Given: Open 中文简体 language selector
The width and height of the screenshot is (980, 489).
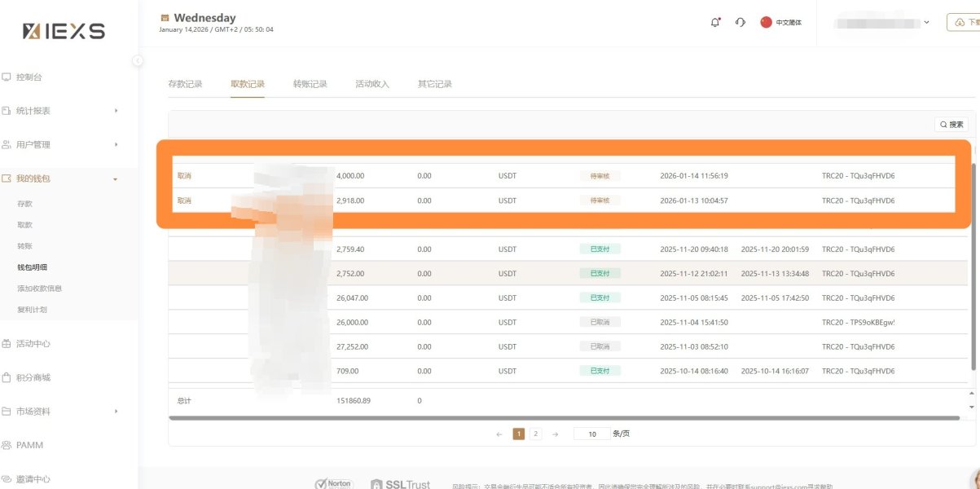Looking at the screenshot, I should click(780, 22).
